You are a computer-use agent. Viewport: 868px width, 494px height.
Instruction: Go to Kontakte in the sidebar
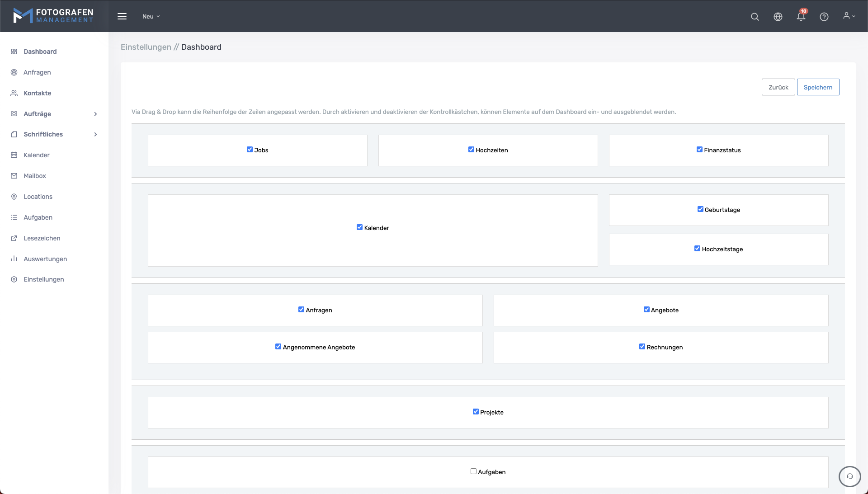pos(38,93)
